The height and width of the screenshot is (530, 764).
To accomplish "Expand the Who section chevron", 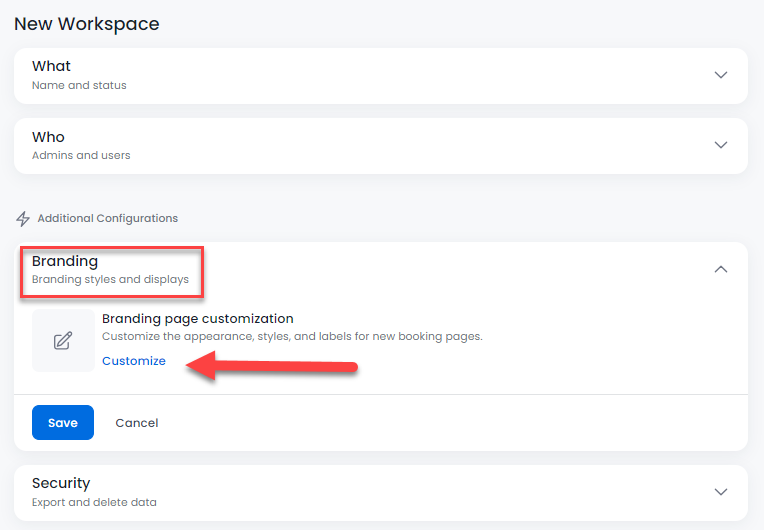I will tap(721, 145).
